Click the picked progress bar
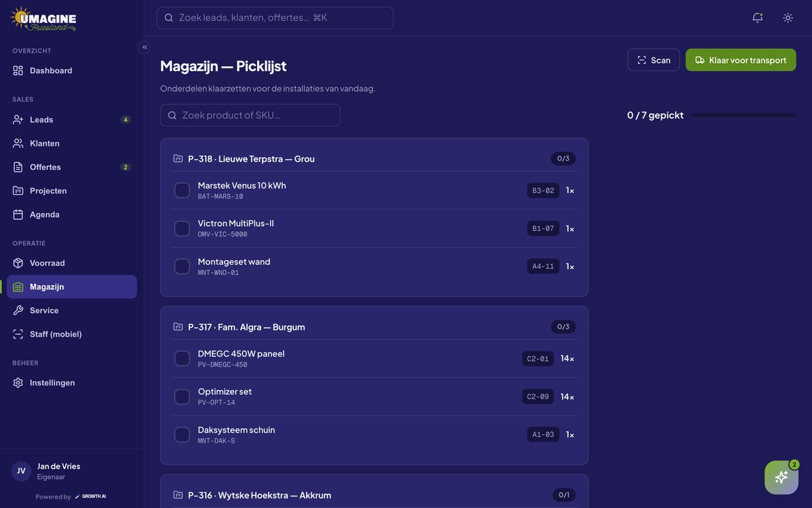Screen dimensions: 812x508 tap(744, 115)
